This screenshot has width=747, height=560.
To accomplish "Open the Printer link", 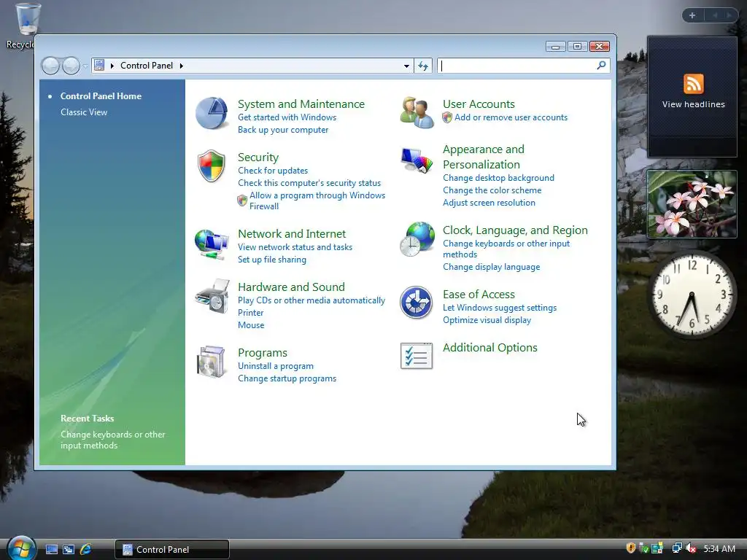I will (x=251, y=313).
